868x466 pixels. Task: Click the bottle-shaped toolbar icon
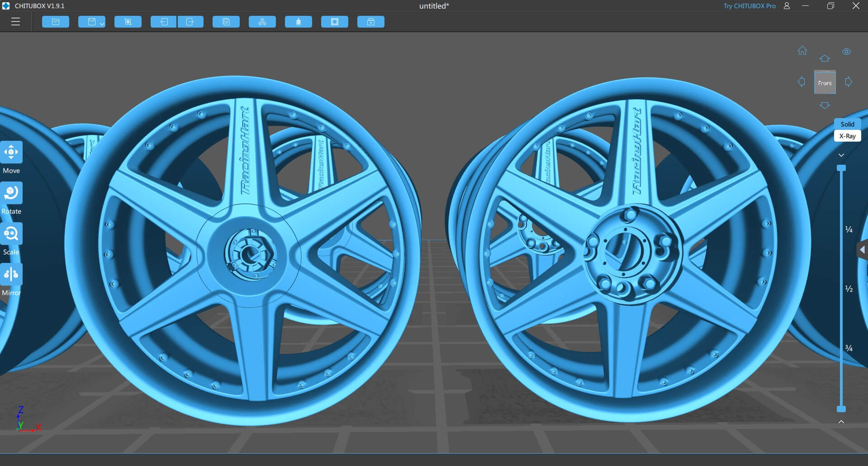click(299, 22)
